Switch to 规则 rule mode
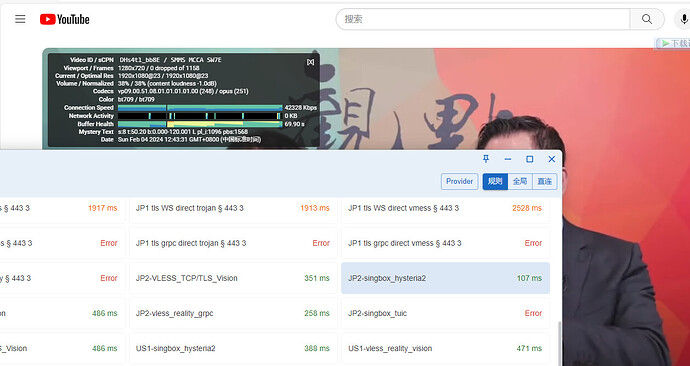 (495, 181)
